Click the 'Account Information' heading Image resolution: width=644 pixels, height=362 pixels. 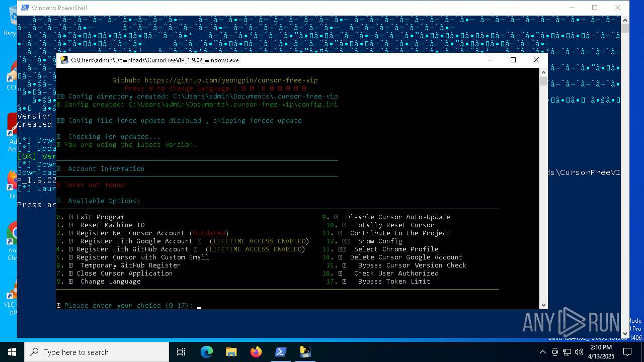click(107, 168)
